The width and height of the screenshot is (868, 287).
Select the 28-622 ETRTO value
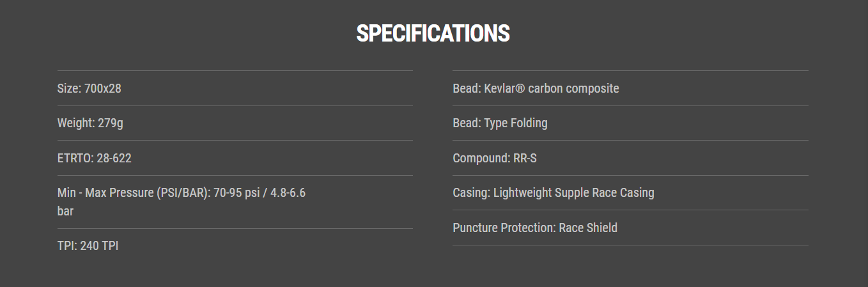click(114, 158)
